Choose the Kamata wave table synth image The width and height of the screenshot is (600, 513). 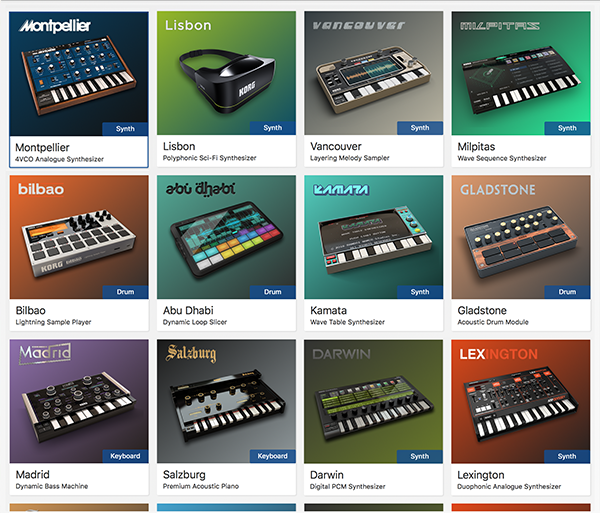(373, 237)
